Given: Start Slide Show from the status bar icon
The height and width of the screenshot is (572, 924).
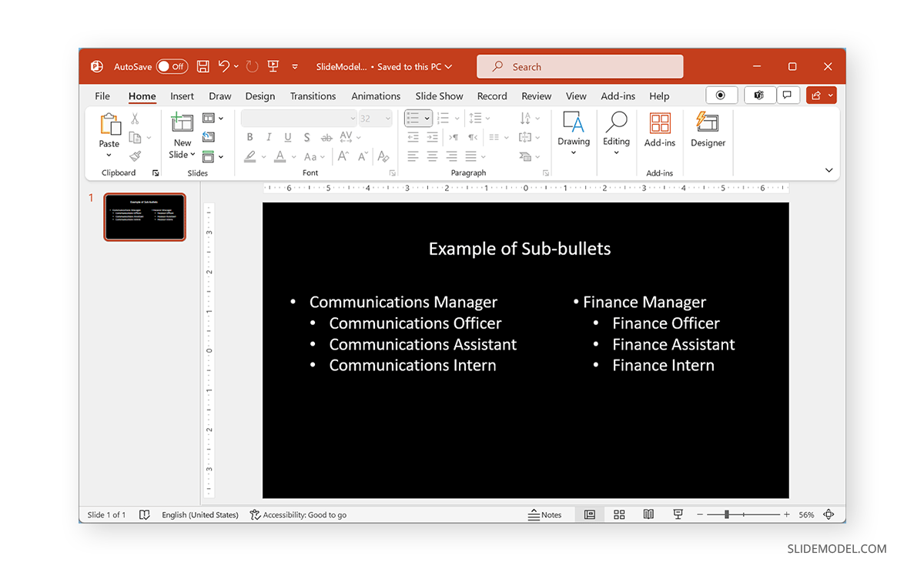Looking at the screenshot, I should (678, 514).
